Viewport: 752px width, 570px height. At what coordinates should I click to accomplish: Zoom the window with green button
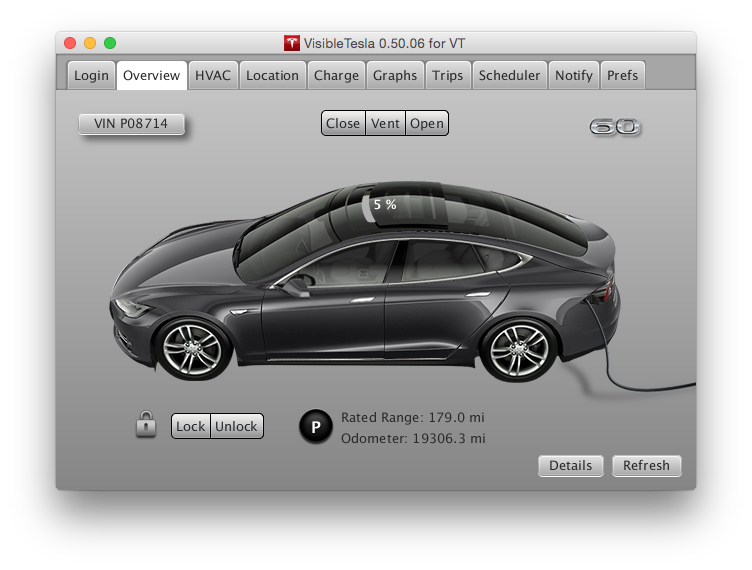pyautogui.click(x=110, y=43)
